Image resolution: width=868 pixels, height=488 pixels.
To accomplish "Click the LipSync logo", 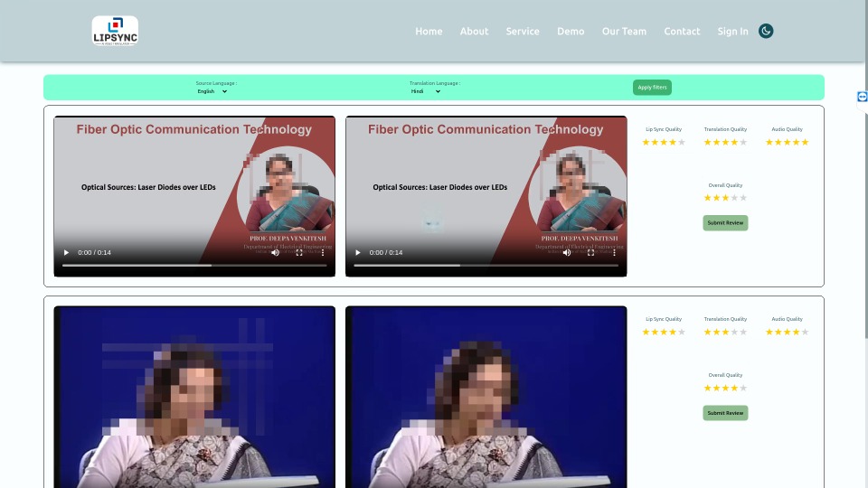I will [x=115, y=31].
